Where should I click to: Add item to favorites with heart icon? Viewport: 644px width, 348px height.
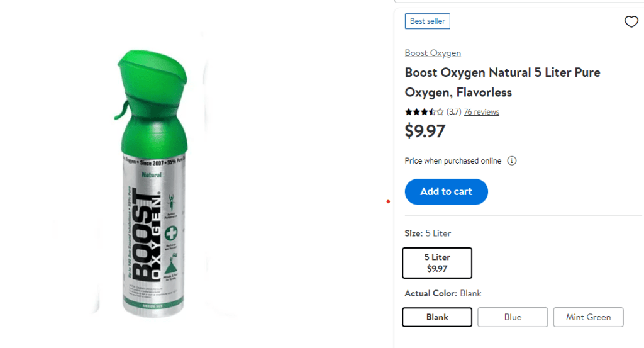coord(631,22)
